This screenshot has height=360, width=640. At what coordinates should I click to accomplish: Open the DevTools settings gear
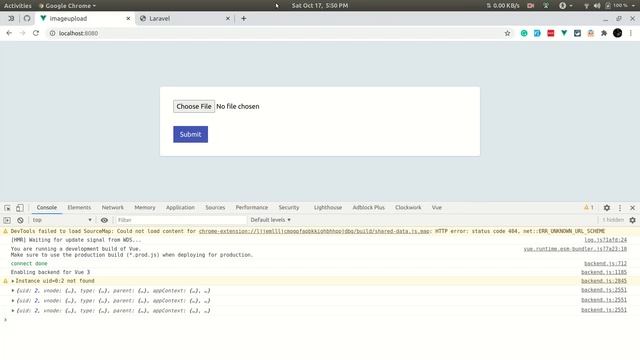point(607,208)
